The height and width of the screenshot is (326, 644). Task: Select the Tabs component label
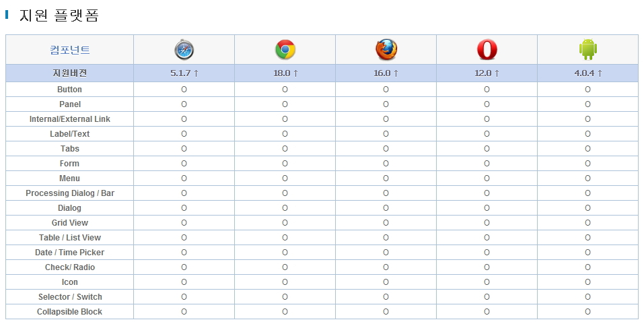pyautogui.click(x=70, y=149)
